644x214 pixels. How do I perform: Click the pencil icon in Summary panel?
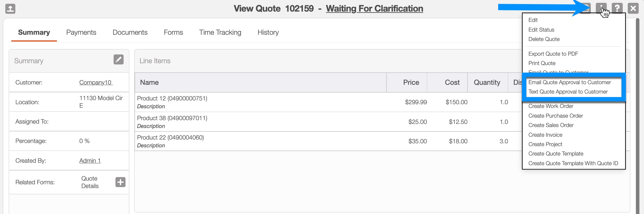[x=118, y=59]
